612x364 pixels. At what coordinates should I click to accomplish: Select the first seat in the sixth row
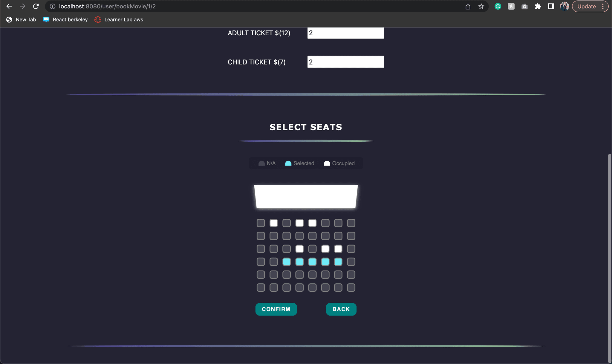coord(261,287)
